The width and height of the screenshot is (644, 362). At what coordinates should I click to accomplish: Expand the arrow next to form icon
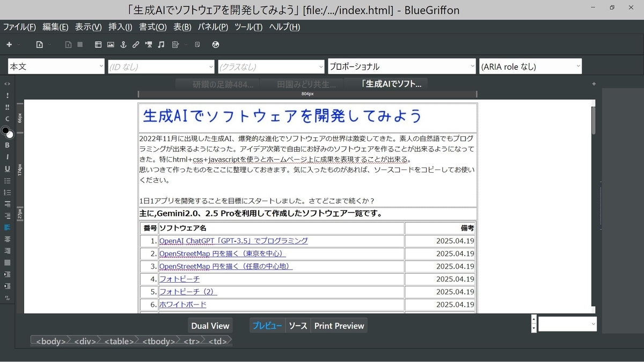(x=186, y=45)
